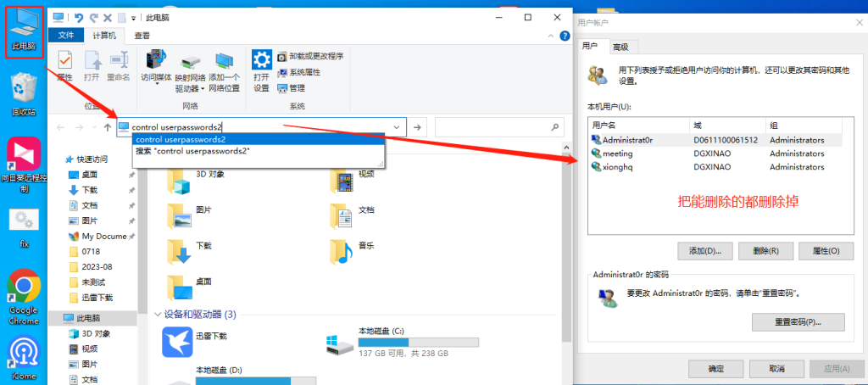Image resolution: width=868 pixels, height=385 pixels.
Task: Open the 文件 tab
Action: point(66,36)
